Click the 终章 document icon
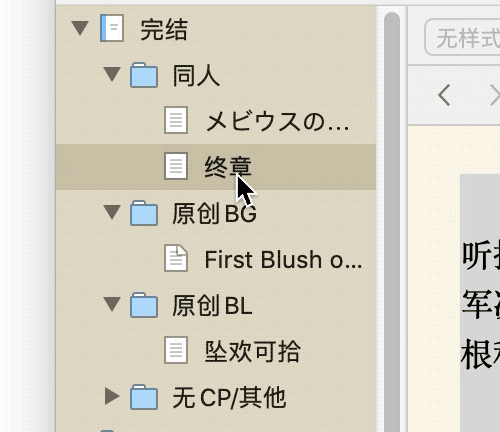500x432 pixels. pyautogui.click(x=176, y=166)
